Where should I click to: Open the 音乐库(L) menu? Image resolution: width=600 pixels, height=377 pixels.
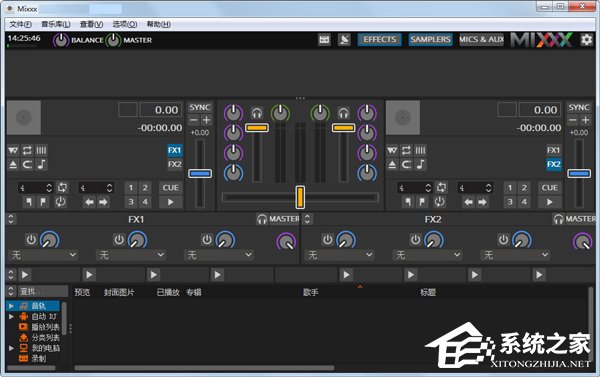point(56,24)
